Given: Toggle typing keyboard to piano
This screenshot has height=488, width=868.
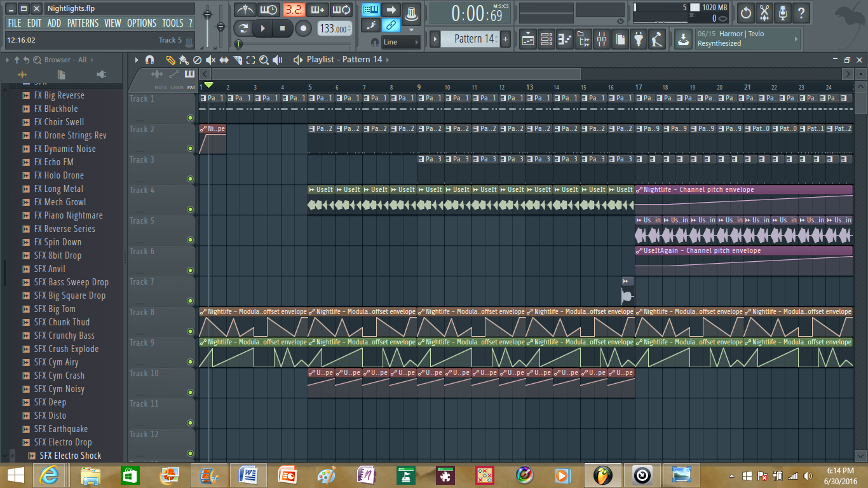Looking at the screenshot, I should pyautogui.click(x=371, y=10).
